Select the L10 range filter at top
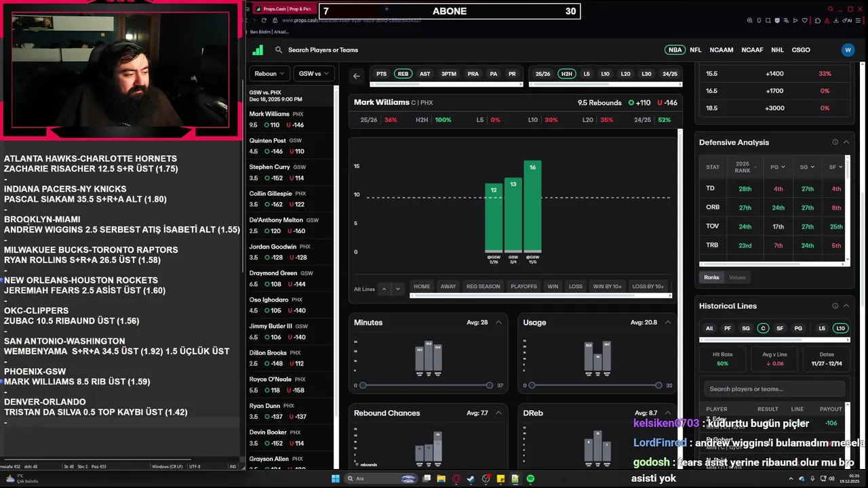Viewport: 868px width, 488px height. click(x=606, y=74)
